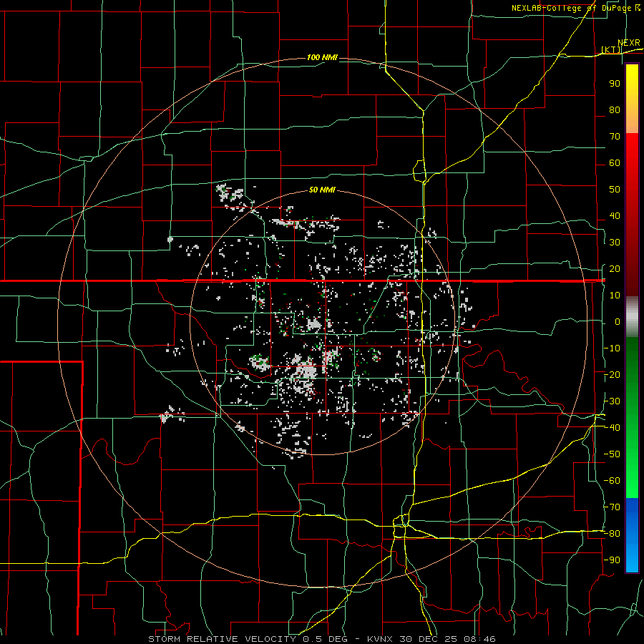Click the 80 value on the velocity scale
The image size is (644, 644).
point(615,109)
